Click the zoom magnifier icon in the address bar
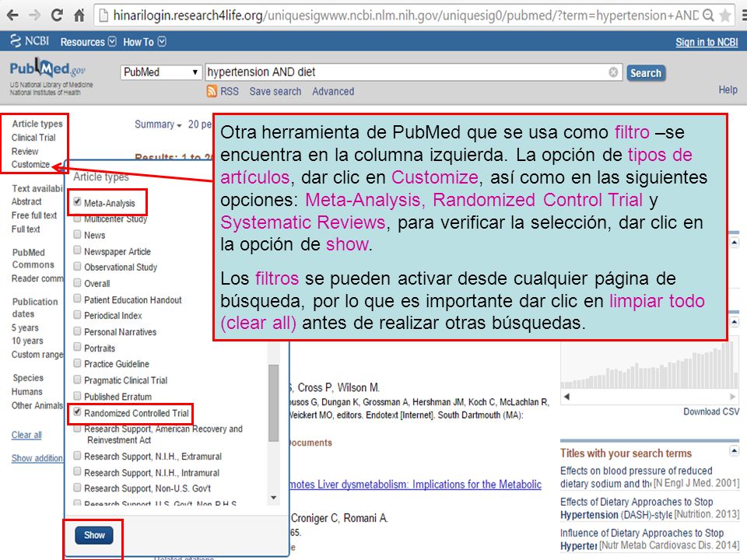747x560 pixels. (708, 16)
